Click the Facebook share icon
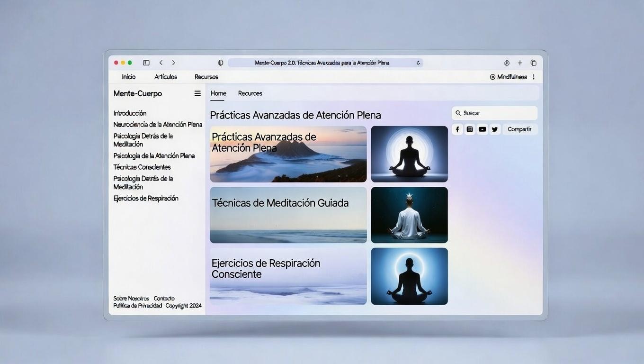The image size is (644, 364). (457, 129)
